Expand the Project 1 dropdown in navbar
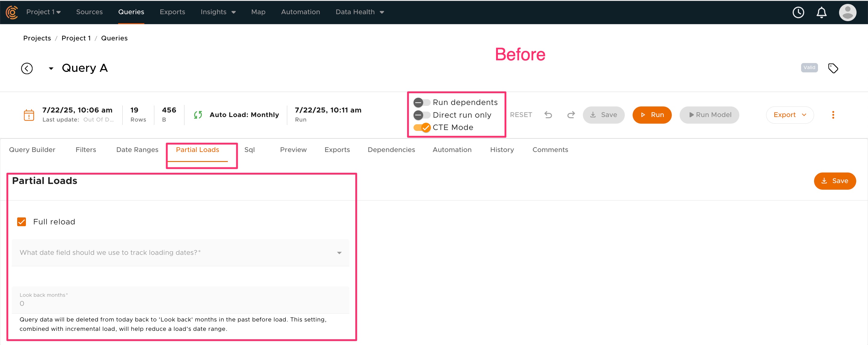The height and width of the screenshot is (345, 868). click(x=43, y=12)
